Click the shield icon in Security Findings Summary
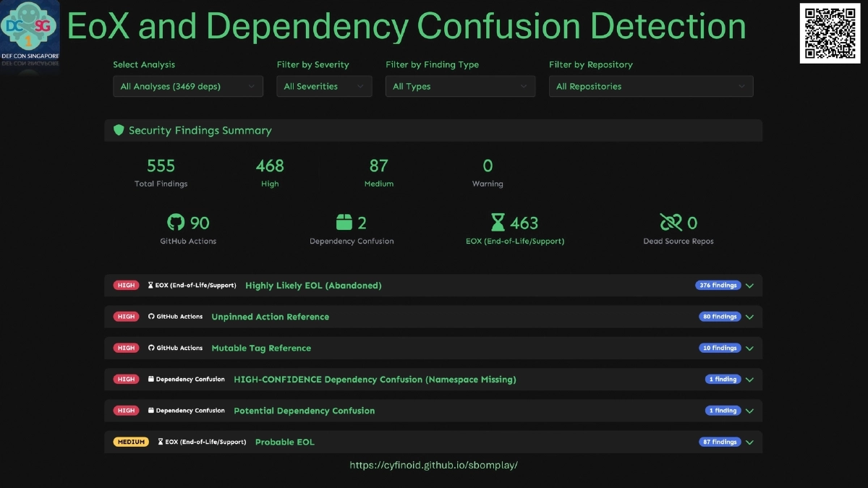Image resolution: width=868 pixels, height=488 pixels. 119,130
